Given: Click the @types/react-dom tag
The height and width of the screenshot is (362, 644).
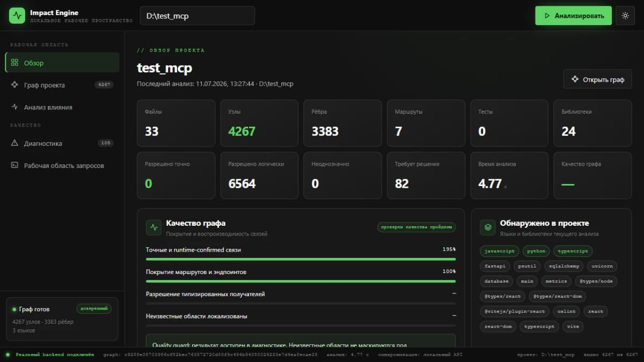Looking at the screenshot, I should [558, 296].
